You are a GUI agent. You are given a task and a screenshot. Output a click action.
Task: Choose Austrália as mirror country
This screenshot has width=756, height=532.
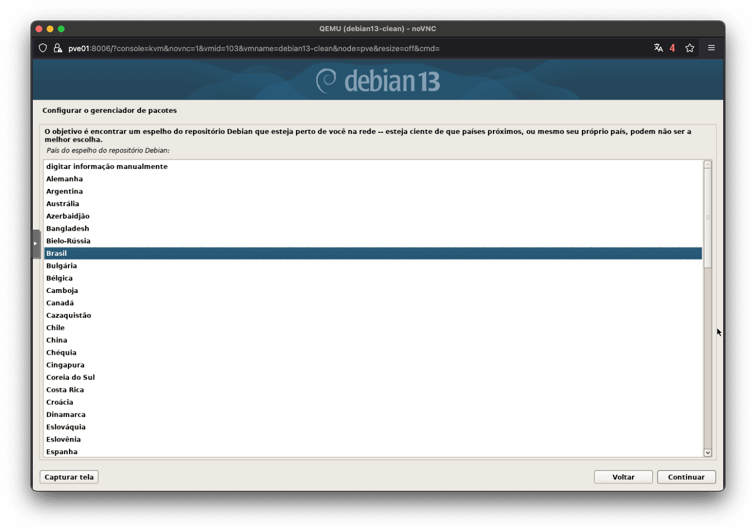point(373,203)
